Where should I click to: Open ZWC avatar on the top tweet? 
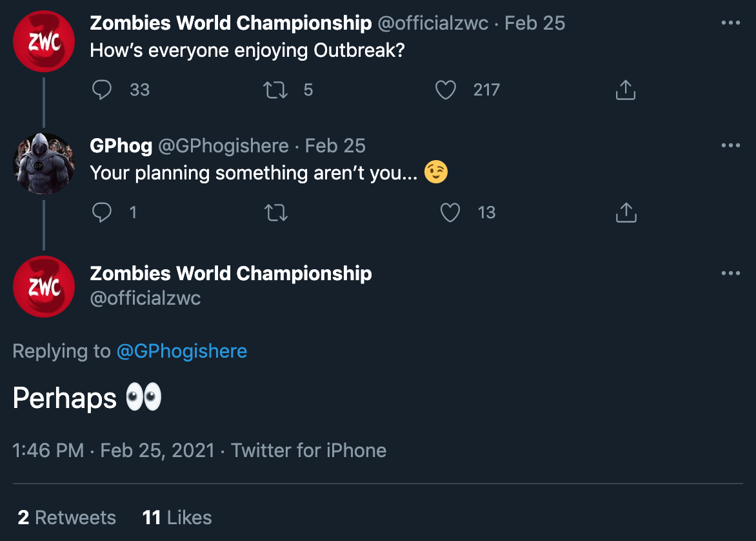[x=44, y=41]
